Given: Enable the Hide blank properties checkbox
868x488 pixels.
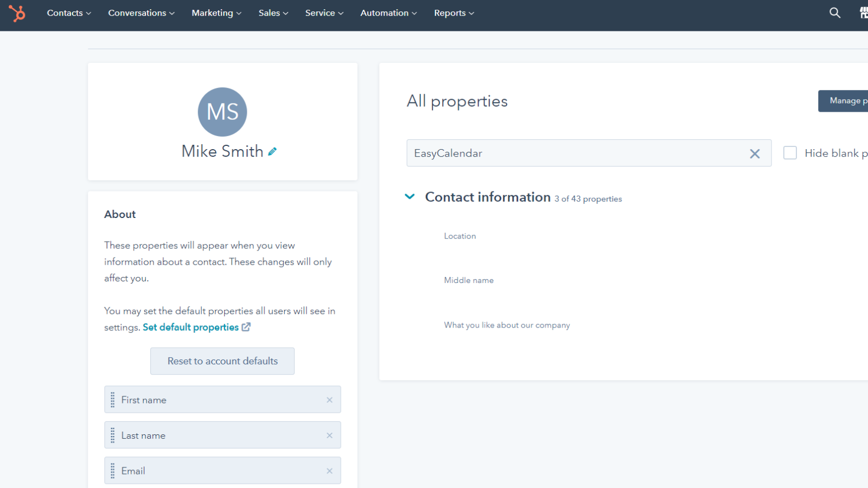Looking at the screenshot, I should (x=790, y=153).
